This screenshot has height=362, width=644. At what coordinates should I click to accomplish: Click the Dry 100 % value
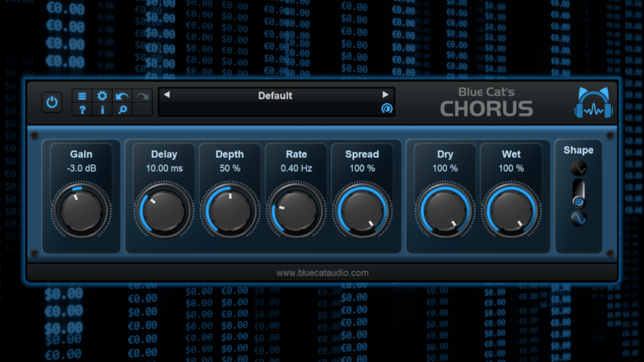tap(445, 168)
